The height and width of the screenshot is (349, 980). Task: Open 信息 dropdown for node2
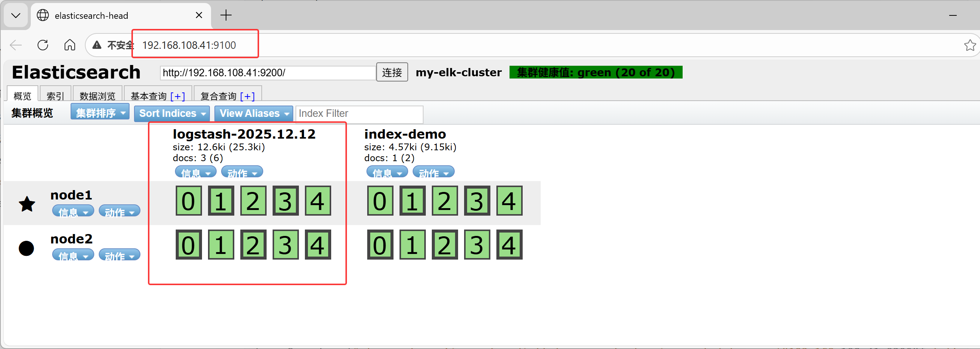(73, 255)
